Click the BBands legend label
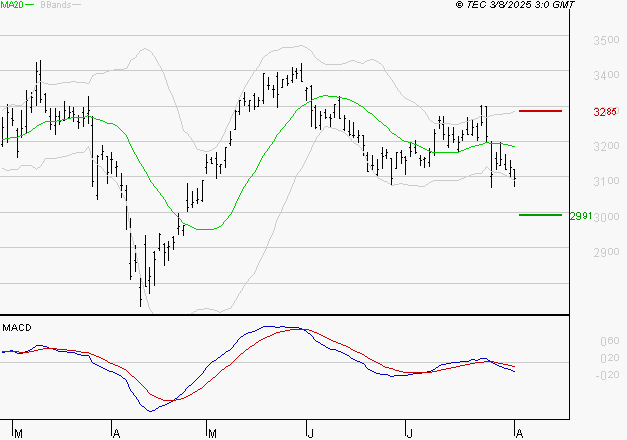This screenshot has width=627, height=440. [56, 4]
